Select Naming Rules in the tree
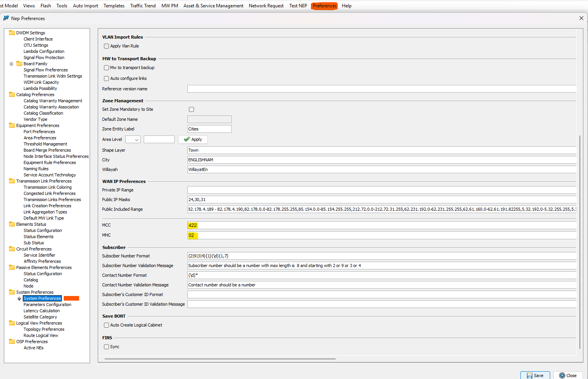The height and width of the screenshot is (379, 588). coord(36,169)
